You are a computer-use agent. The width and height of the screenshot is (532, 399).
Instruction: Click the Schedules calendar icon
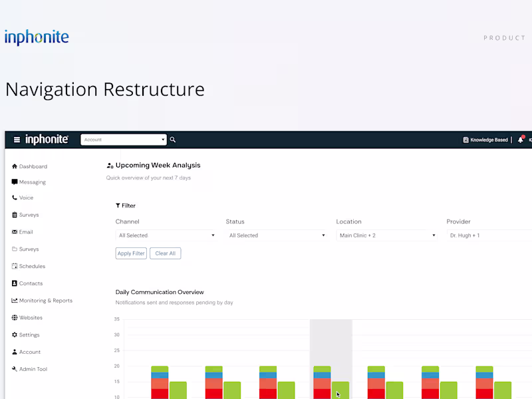[14, 266]
